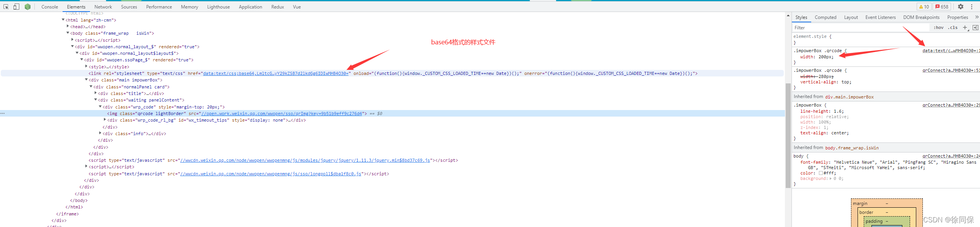Collapse div waiting panelContent node
Viewport: 980px width, 227px height.
(x=95, y=100)
